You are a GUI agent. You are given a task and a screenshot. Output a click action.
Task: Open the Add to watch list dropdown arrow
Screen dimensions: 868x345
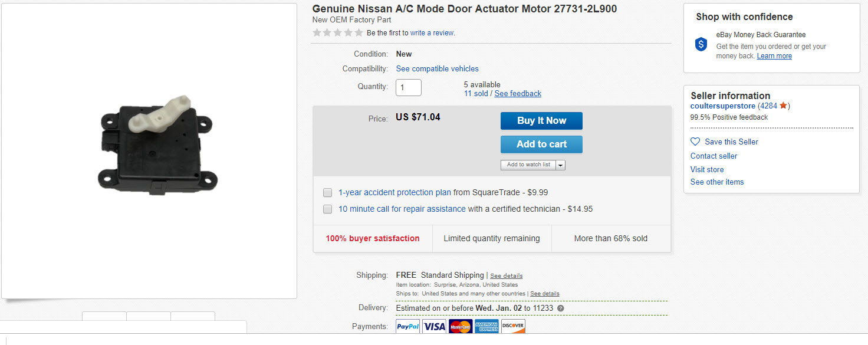coord(560,165)
